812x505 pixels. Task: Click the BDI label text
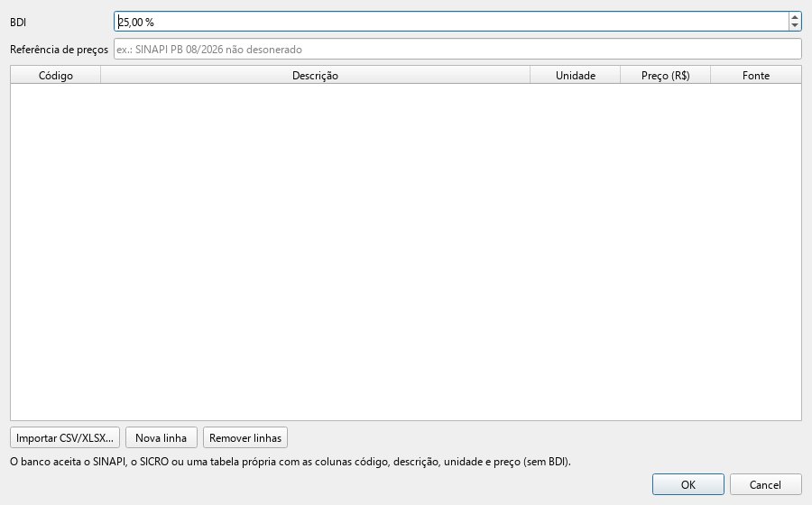point(18,23)
